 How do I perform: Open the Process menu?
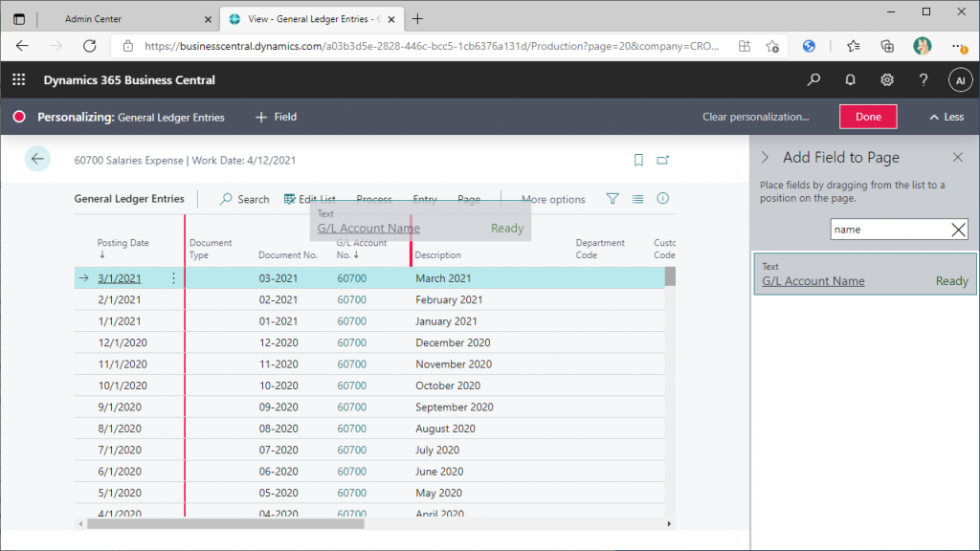tap(374, 199)
